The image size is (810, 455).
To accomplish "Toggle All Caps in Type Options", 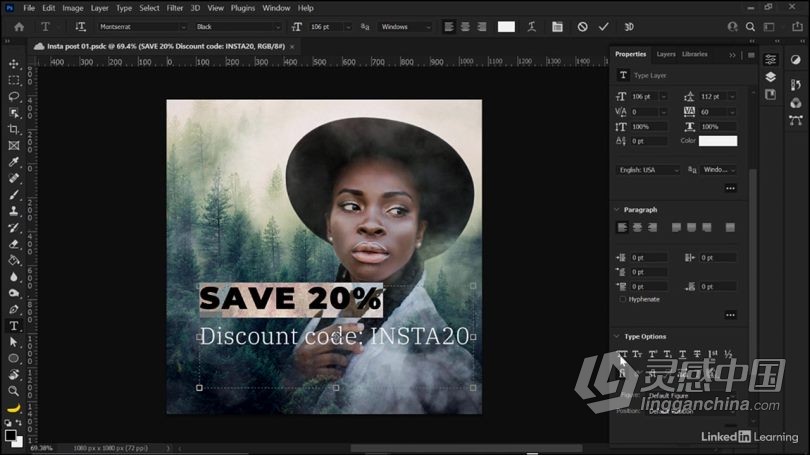I will (x=623, y=354).
